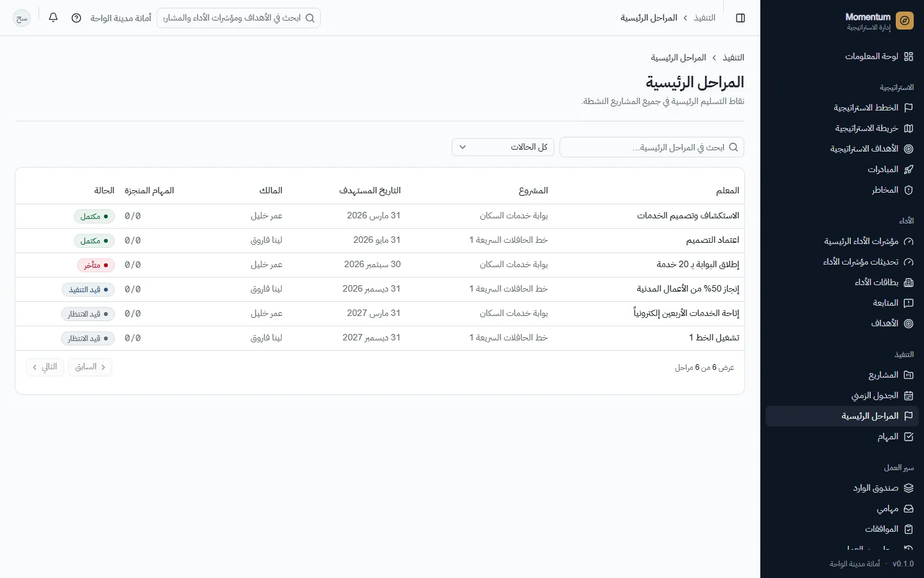Open المبادرات rocket icon
Image resolution: width=924 pixels, height=578 pixels.
[x=909, y=170]
